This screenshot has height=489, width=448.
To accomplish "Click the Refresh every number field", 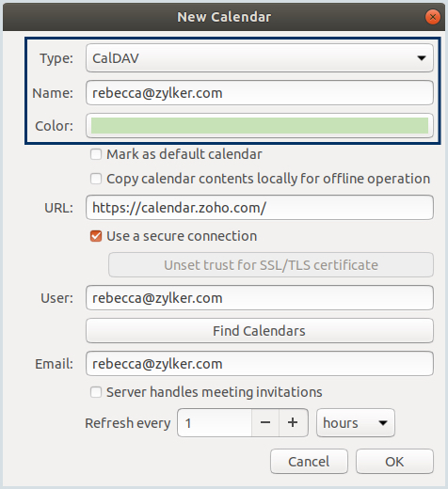I will (x=215, y=423).
